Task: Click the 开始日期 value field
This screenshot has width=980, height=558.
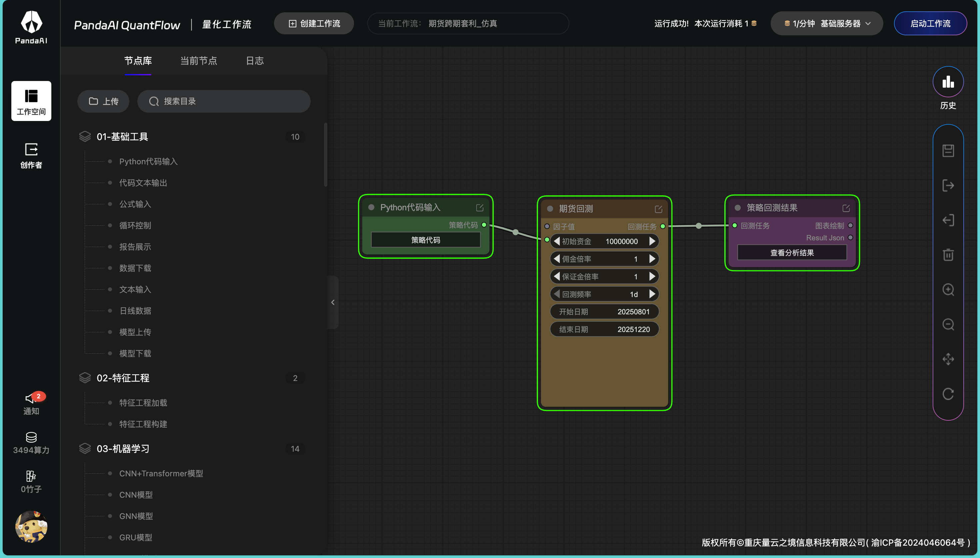Action: 604,312
